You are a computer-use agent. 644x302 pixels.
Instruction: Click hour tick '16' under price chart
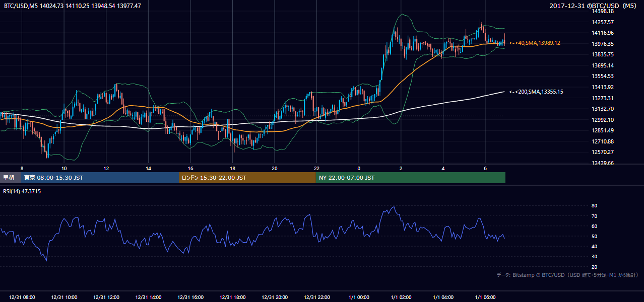(190, 168)
